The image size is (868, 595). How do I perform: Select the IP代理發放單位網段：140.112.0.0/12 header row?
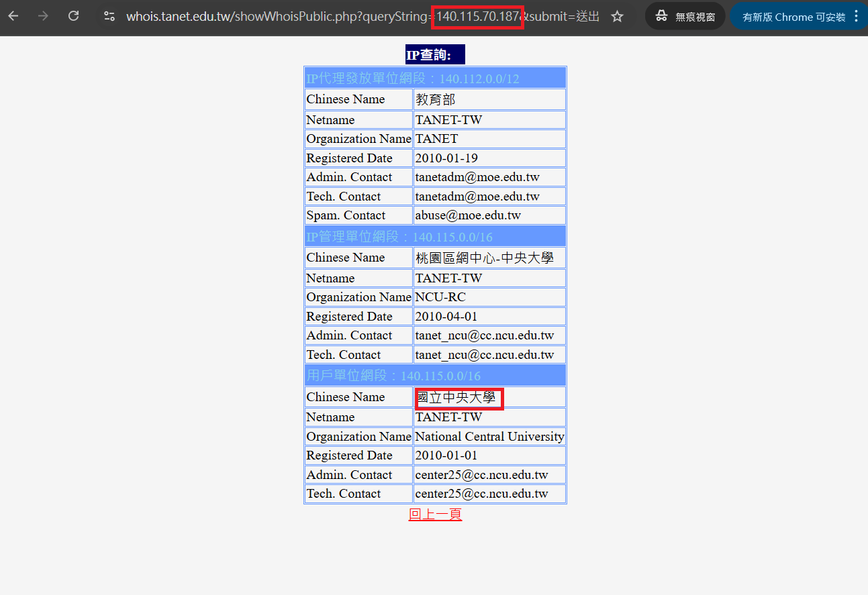[435, 78]
